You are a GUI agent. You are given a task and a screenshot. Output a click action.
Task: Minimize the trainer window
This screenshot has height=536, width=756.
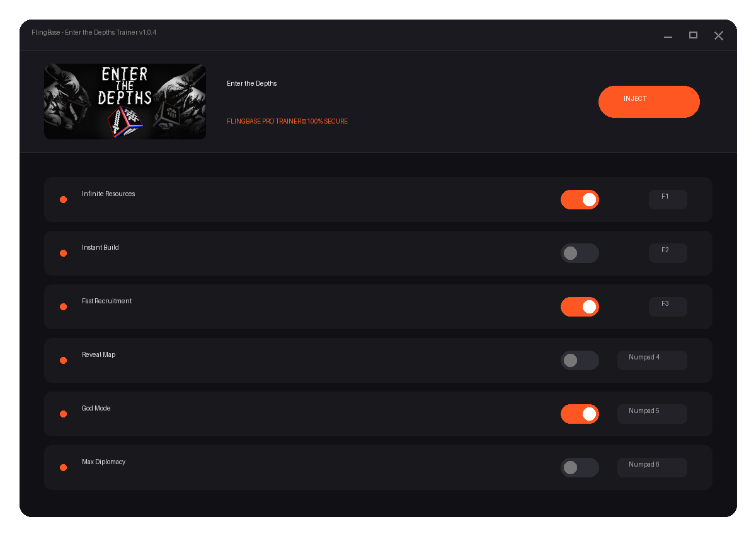668,36
